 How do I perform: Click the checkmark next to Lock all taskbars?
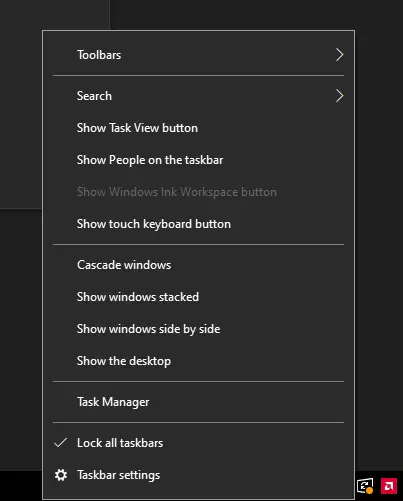[x=61, y=443]
